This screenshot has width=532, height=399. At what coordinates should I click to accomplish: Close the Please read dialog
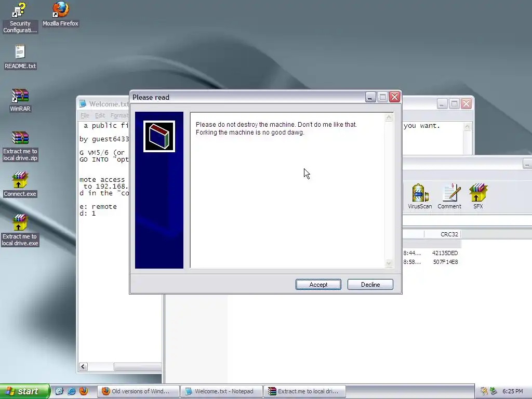click(395, 97)
